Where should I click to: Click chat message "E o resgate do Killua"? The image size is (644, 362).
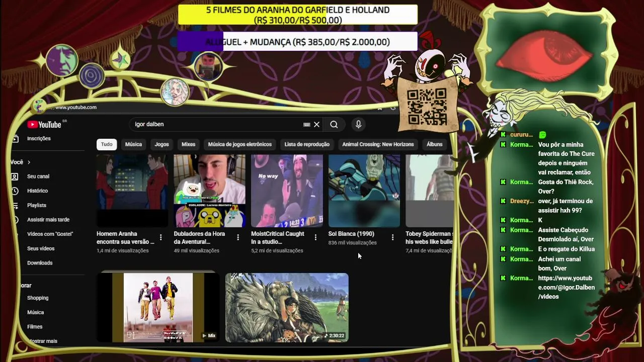[x=567, y=249]
